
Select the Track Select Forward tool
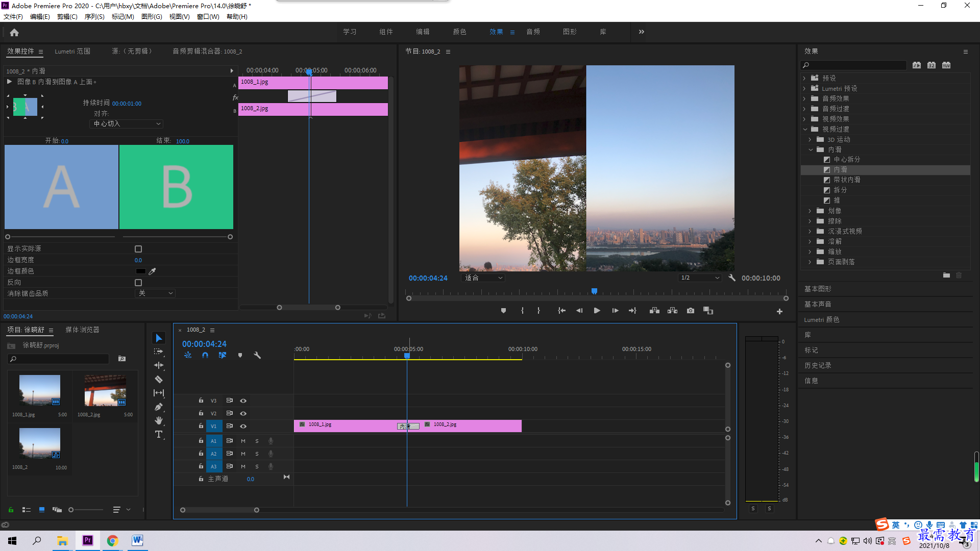coord(159,352)
